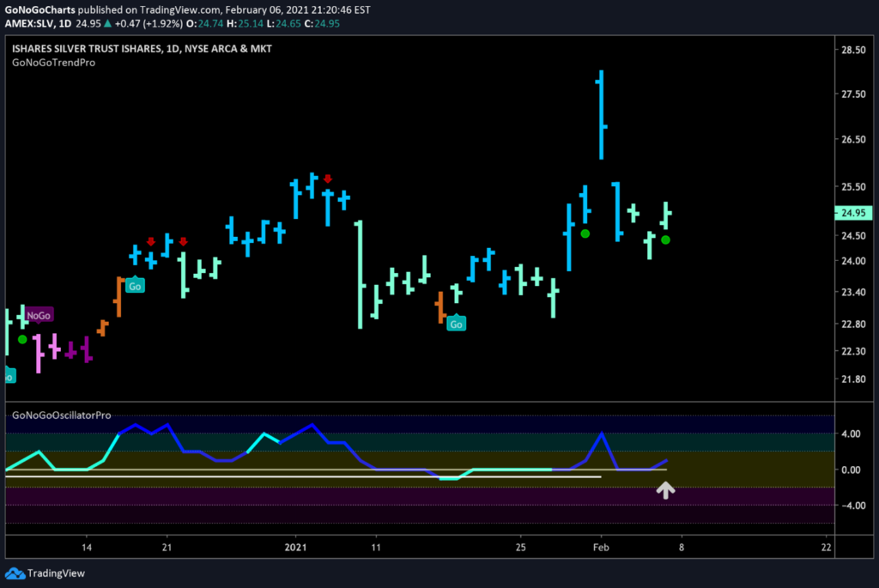Viewport: 879px width, 588px height.
Task: Click the tall blue spike bar at Feb
Action: click(x=602, y=115)
